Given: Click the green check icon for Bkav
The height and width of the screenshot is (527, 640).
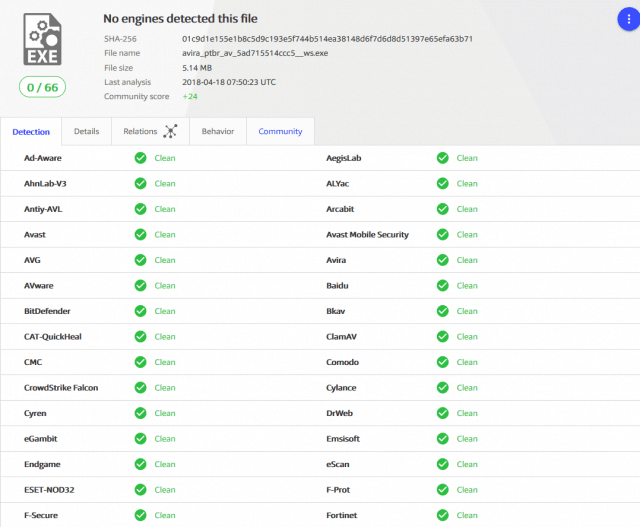Looking at the screenshot, I should (442, 311).
